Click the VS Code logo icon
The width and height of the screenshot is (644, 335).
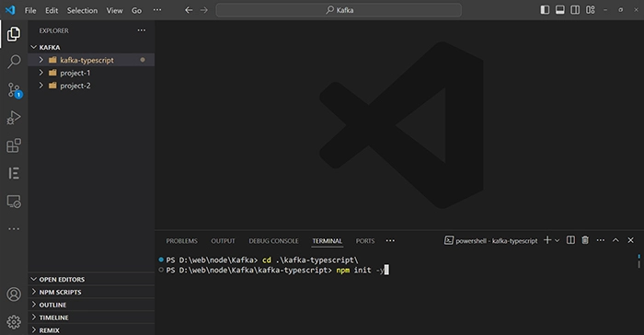10,10
